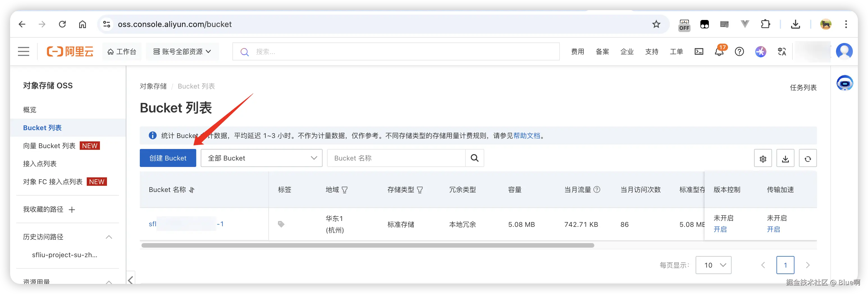Screen dimensions: 868x294
Task: Open the hamburger navigation menu
Action: [24, 52]
